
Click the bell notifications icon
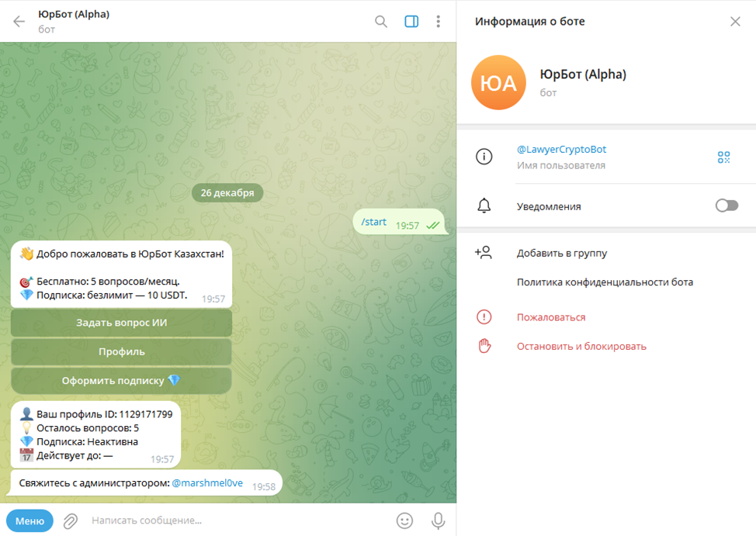point(484,206)
